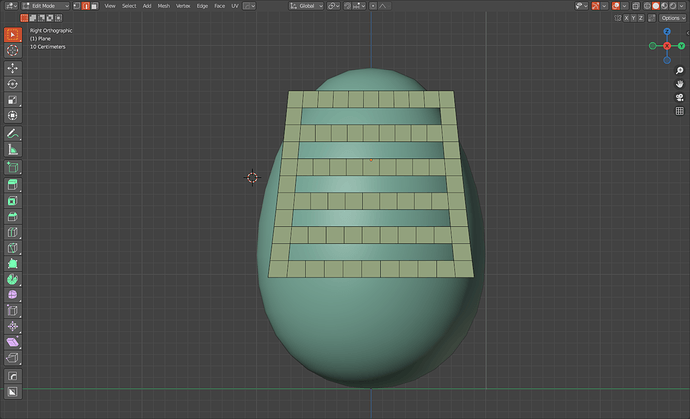This screenshot has height=419, width=690.
Task: Open the Edge menu
Action: pos(202,6)
